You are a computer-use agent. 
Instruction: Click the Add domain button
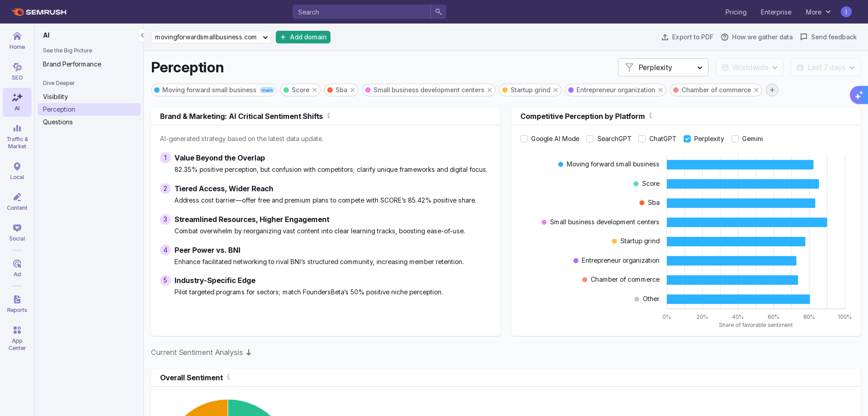303,37
